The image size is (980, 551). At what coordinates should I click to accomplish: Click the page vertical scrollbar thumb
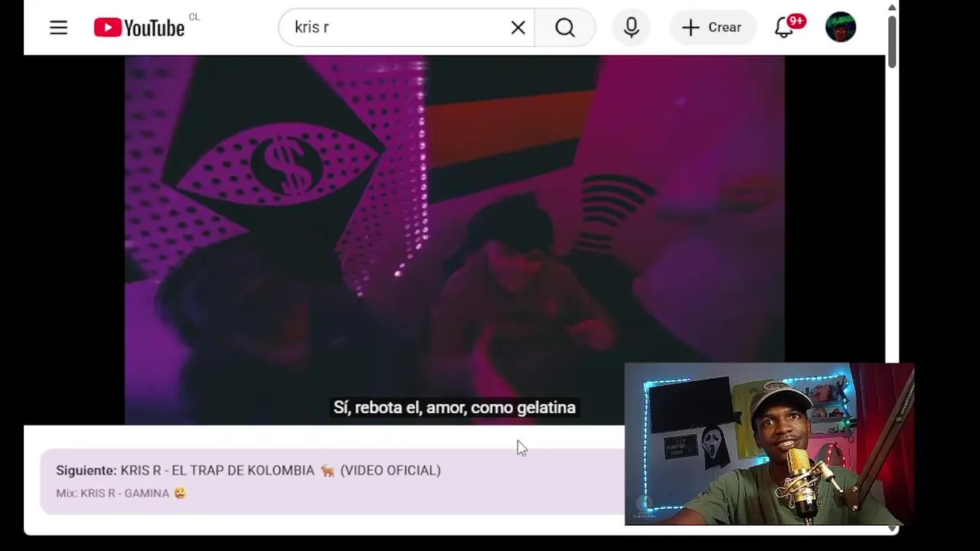tap(892, 42)
